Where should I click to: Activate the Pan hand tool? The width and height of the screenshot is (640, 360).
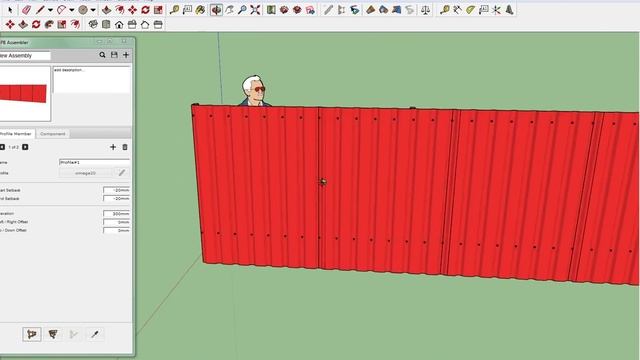tap(229, 10)
